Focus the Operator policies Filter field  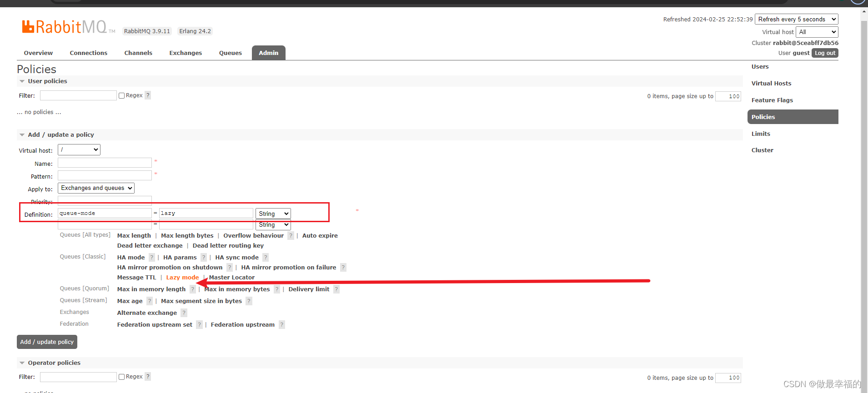[78, 377]
